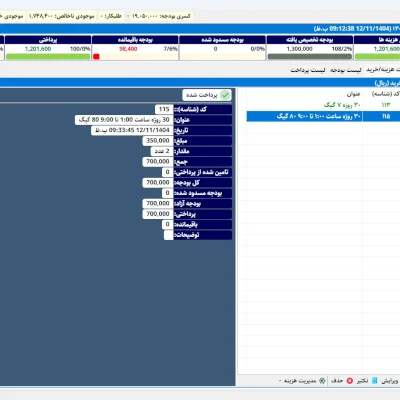This screenshot has width=400, height=400.
Task: Click the بودجه مسدود شده value field
Action: tap(167, 193)
